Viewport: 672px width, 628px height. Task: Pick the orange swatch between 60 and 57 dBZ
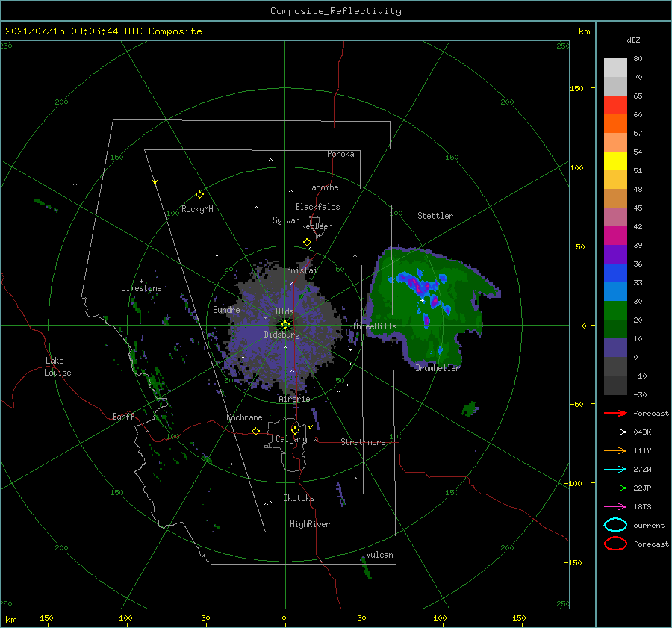pyautogui.click(x=615, y=124)
